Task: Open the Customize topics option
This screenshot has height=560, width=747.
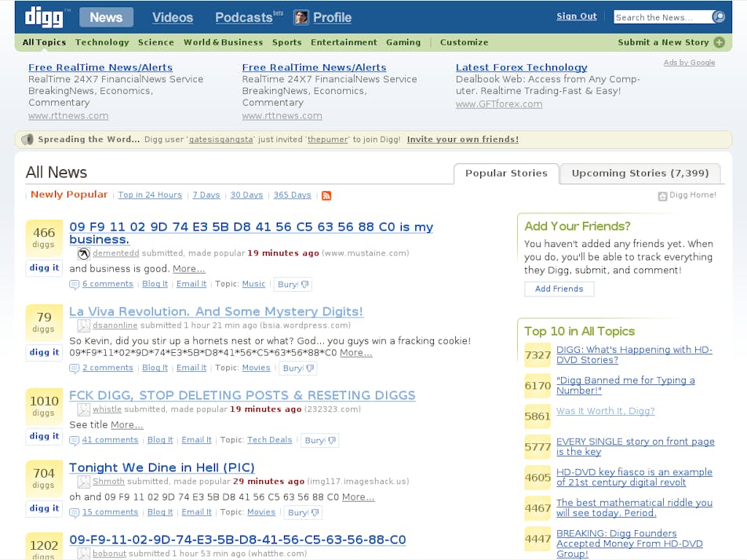Action: [x=464, y=42]
